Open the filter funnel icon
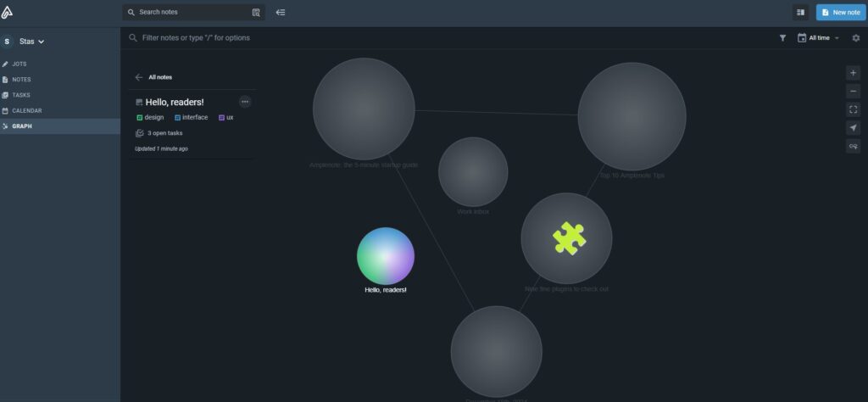The image size is (868, 402). coord(782,38)
